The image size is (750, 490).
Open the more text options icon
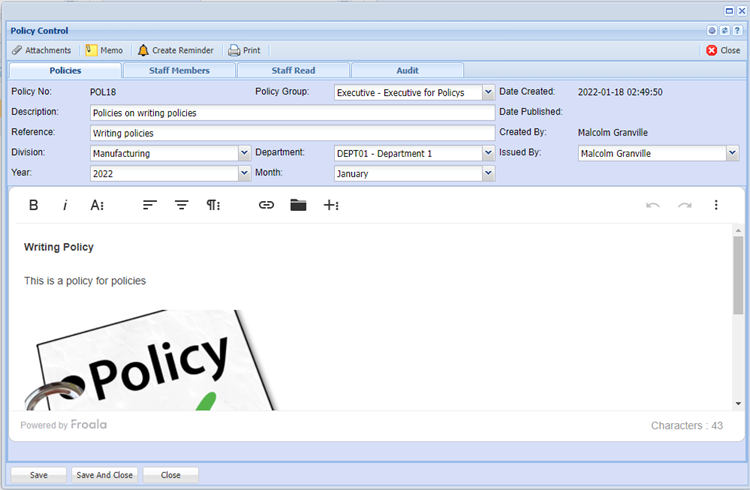coord(97,205)
